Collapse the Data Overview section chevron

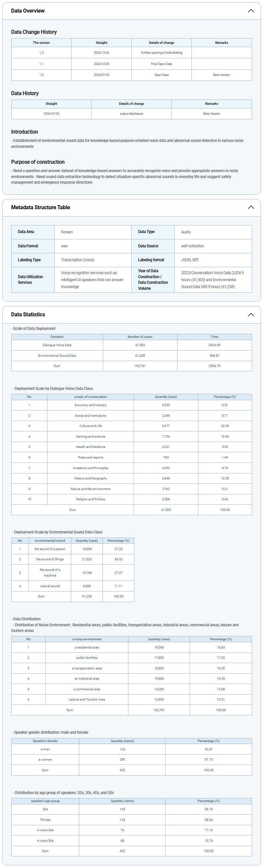click(251, 11)
